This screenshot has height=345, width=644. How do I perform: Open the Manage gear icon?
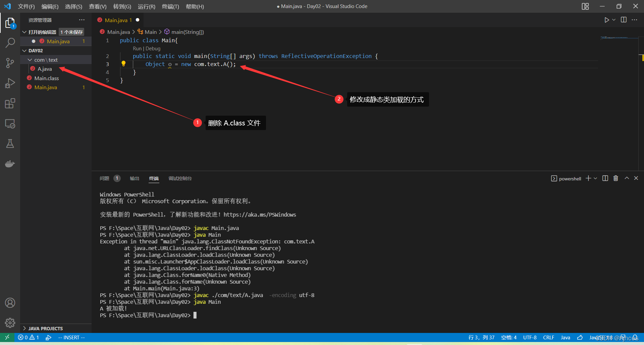coord(10,323)
